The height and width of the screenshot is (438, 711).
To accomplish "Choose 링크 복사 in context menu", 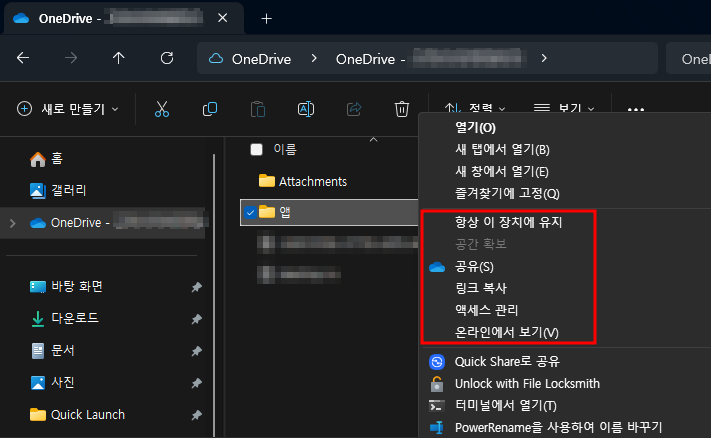I will click(x=481, y=288).
